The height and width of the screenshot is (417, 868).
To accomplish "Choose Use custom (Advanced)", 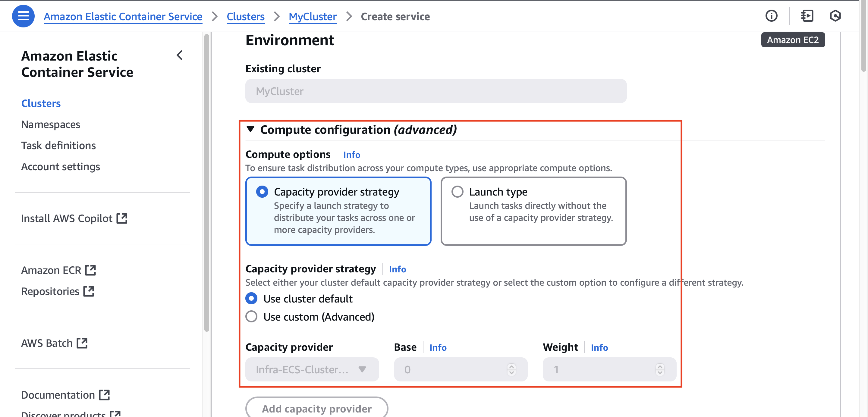I will pos(251,317).
